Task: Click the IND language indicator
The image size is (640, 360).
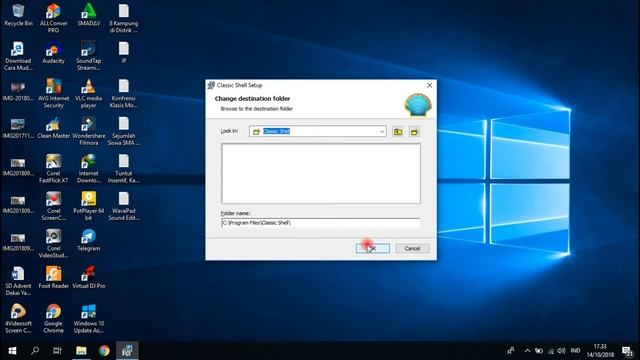Action: click(576, 351)
